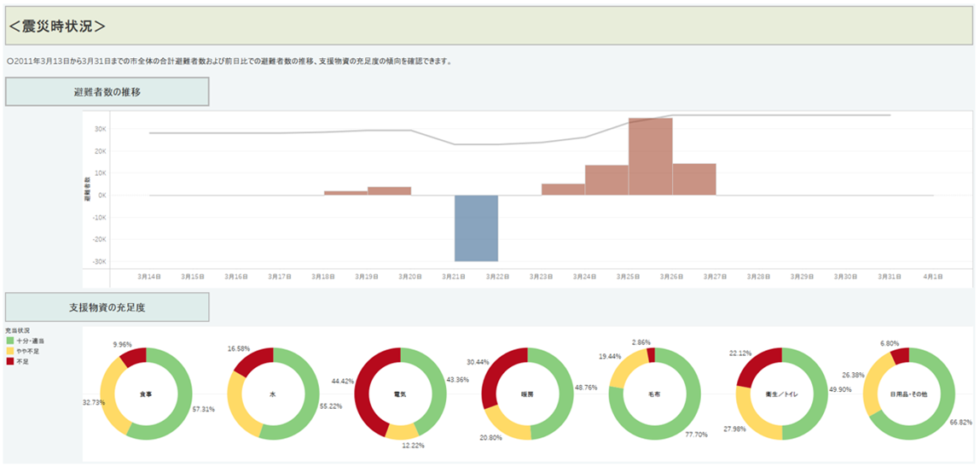Click the brown bar starting at 3月26日
The width and height of the screenshot is (980, 467).
click(693, 179)
